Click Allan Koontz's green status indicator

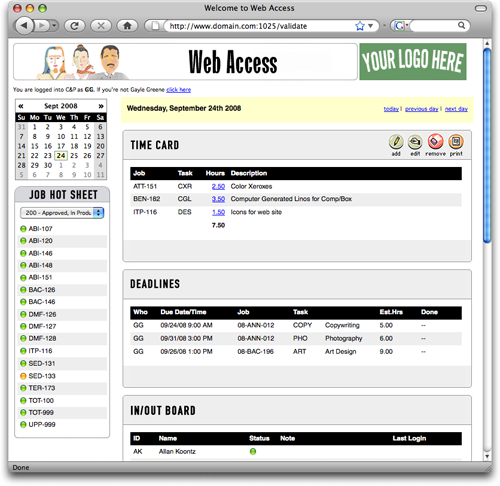tap(253, 451)
